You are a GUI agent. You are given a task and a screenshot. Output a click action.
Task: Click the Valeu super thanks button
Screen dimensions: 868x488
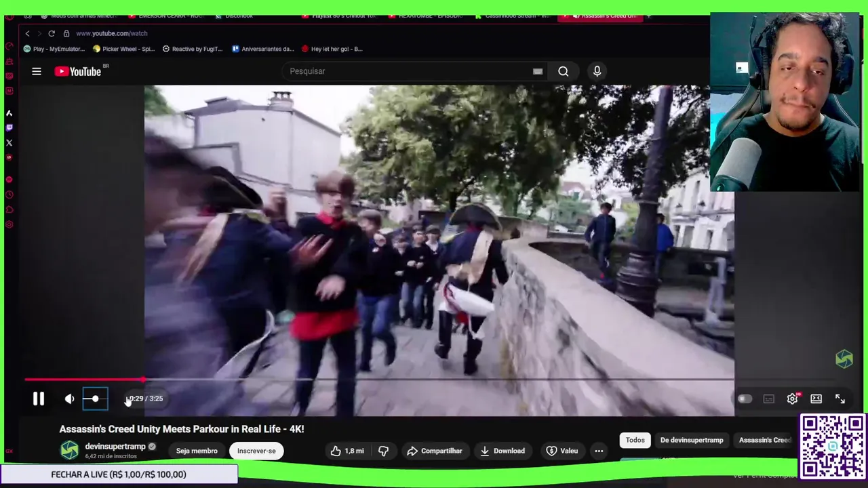point(562,451)
